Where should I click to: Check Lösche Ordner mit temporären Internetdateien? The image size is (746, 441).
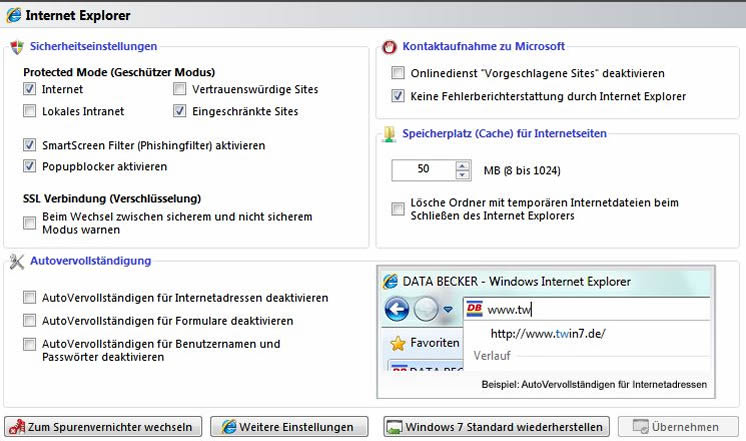click(x=398, y=209)
